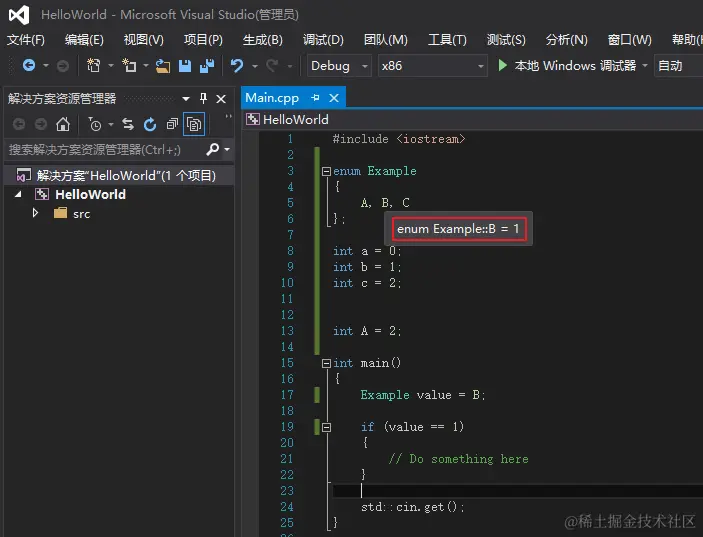Collapse the enum Example code block
Image resolution: width=703 pixels, height=537 pixels.
(326, 171)
